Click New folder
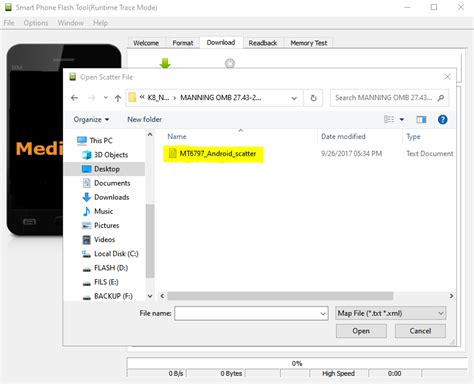This screenshot has width=474, height=384. 144,119
